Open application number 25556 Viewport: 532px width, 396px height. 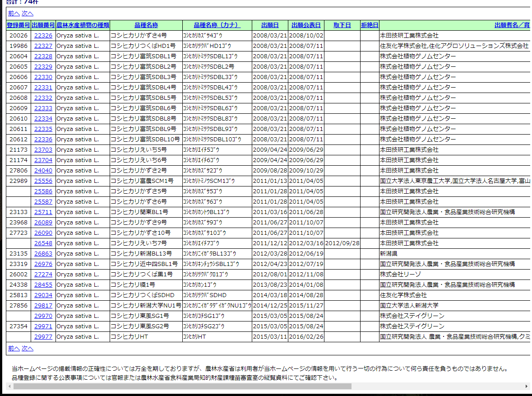(43, 181)
